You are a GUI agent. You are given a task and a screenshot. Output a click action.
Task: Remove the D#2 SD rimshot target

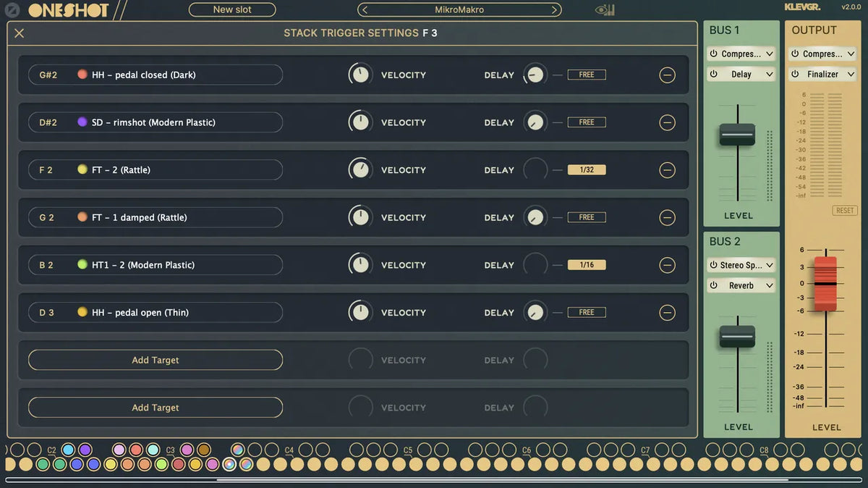(x=667, y=122)
